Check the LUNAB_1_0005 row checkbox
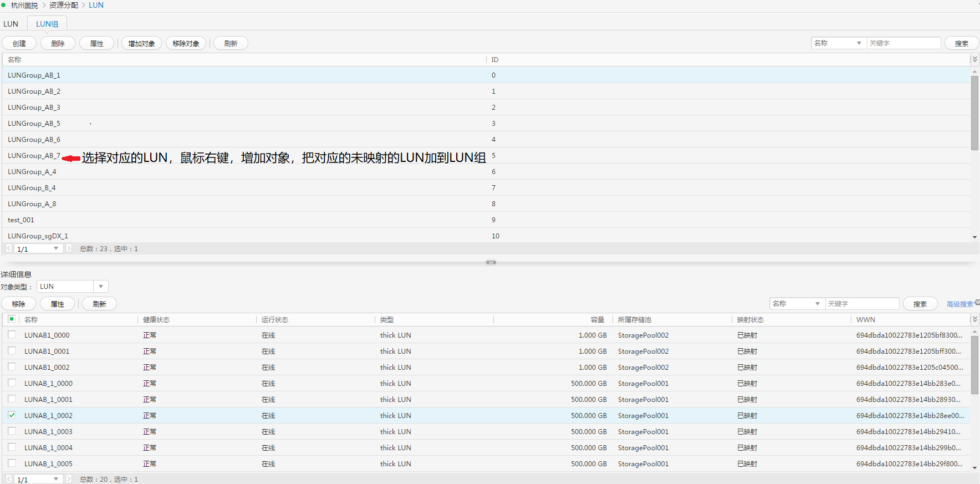 (12, 463)
